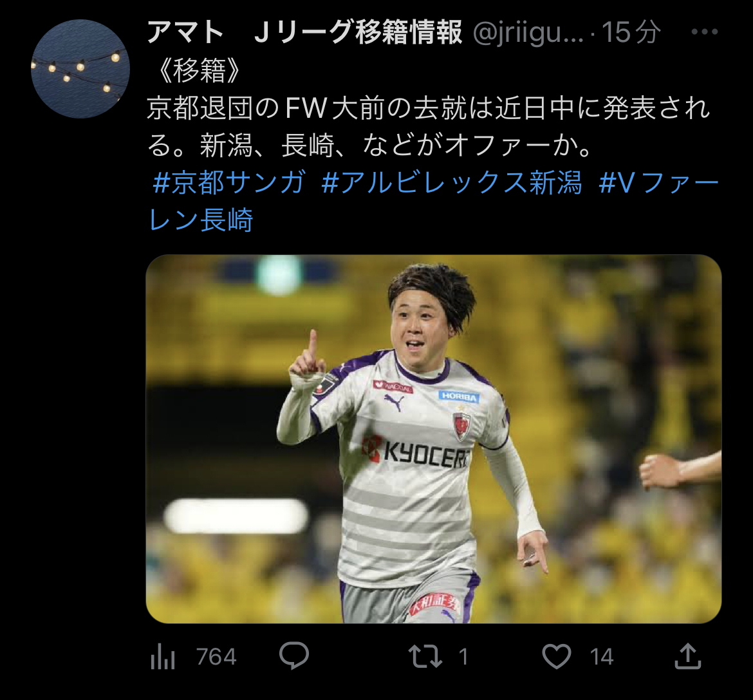Tap the レン長崎 hashtag continuation line
The height and width of the screenshot is (700, 753).
click(201, 220)
